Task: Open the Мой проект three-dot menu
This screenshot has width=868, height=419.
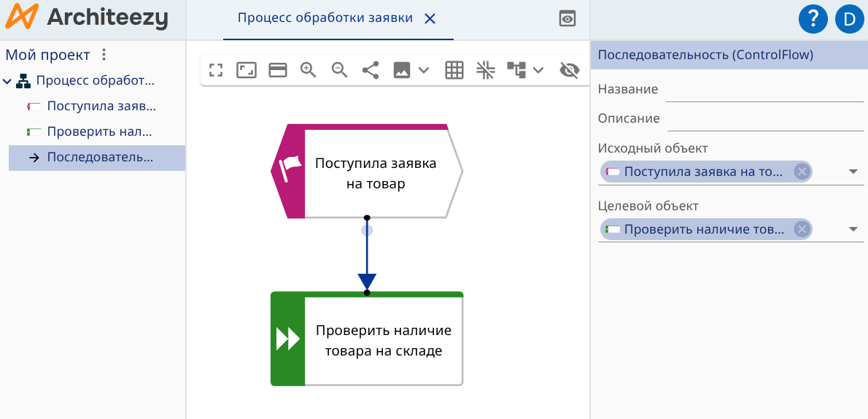Action: point(104,55)
